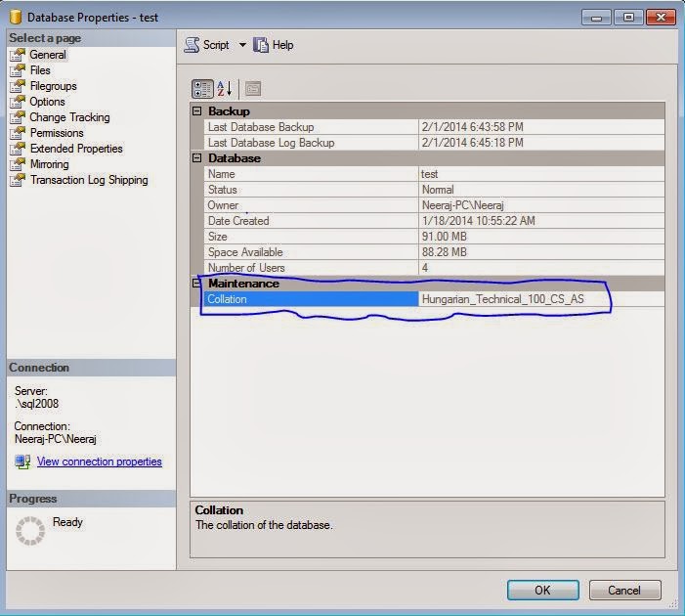Image resolution: width=685 pixels, height=616 pixels.
Task: Open the Options page
Action: 47,102
